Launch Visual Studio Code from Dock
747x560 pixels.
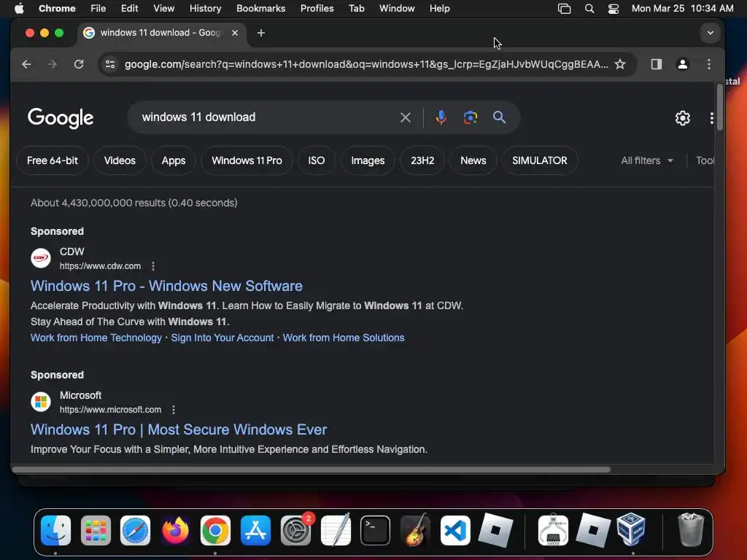click(455, 531)
